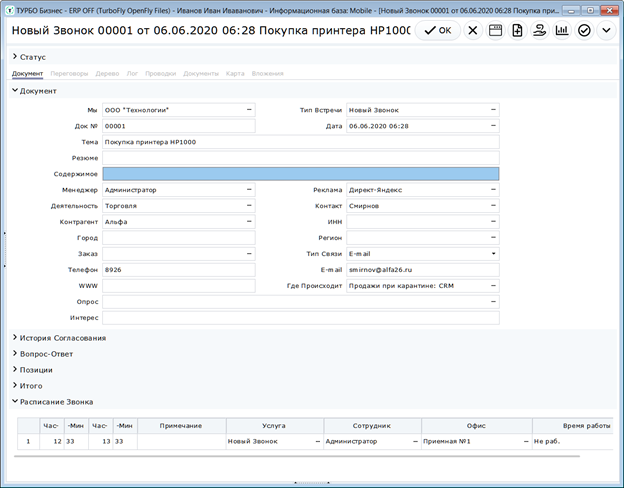Click the end hour cell 13
Viewport: 624px width, 488px height.
coord(100,441)
